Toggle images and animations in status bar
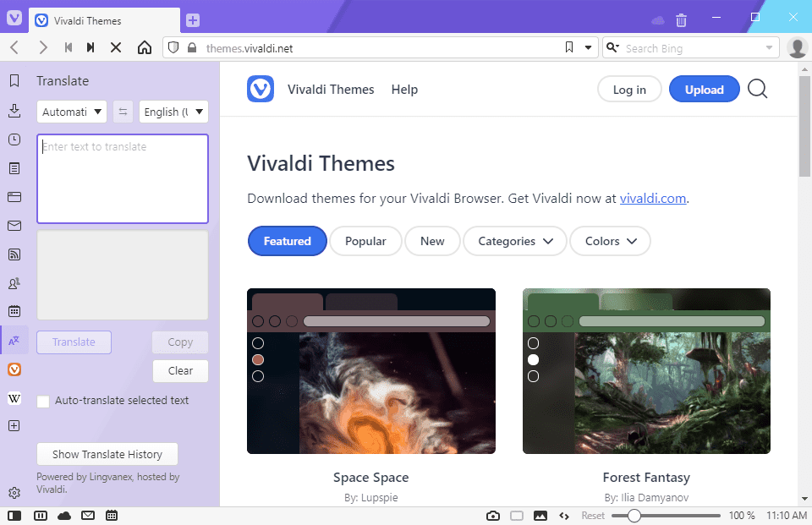The image size is (812, 525). pos(540,516)
